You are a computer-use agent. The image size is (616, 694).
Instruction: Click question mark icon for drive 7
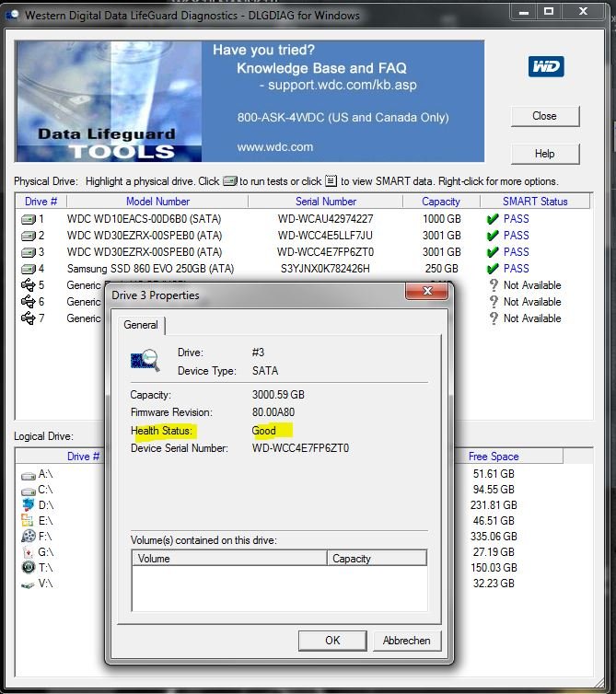click(x=494, y=318)
